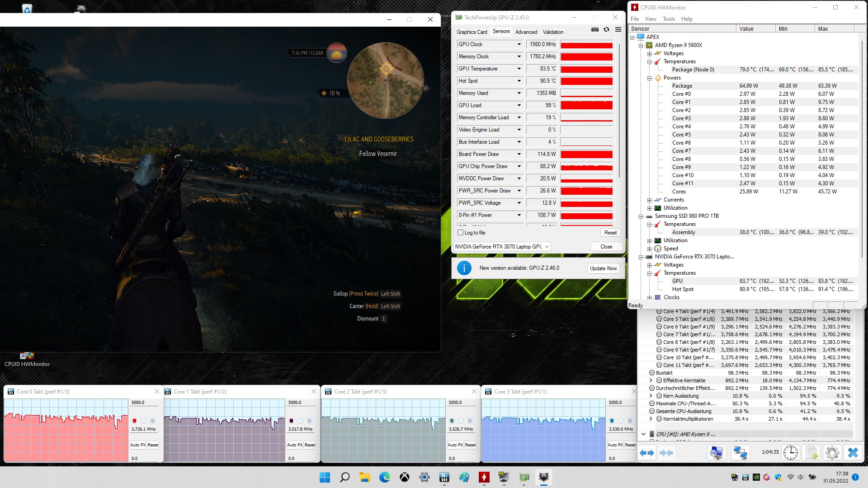The height and width of the screenshot is (488, 868).
Task: Open Xbox app from taskbar
Action: pos(404,477)
